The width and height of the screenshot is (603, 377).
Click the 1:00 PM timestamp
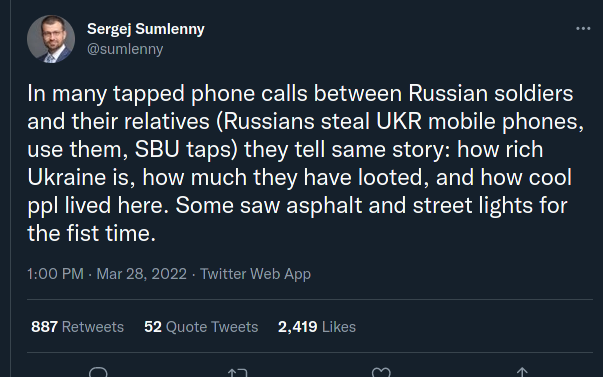point(55,274)
